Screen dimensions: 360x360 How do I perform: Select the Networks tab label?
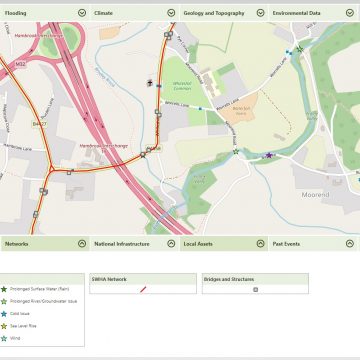(16, 244)
